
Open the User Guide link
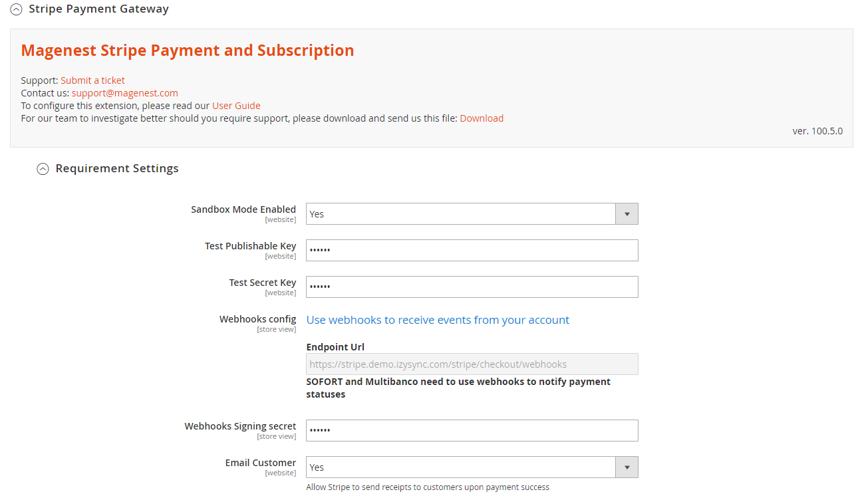(236, 106)
